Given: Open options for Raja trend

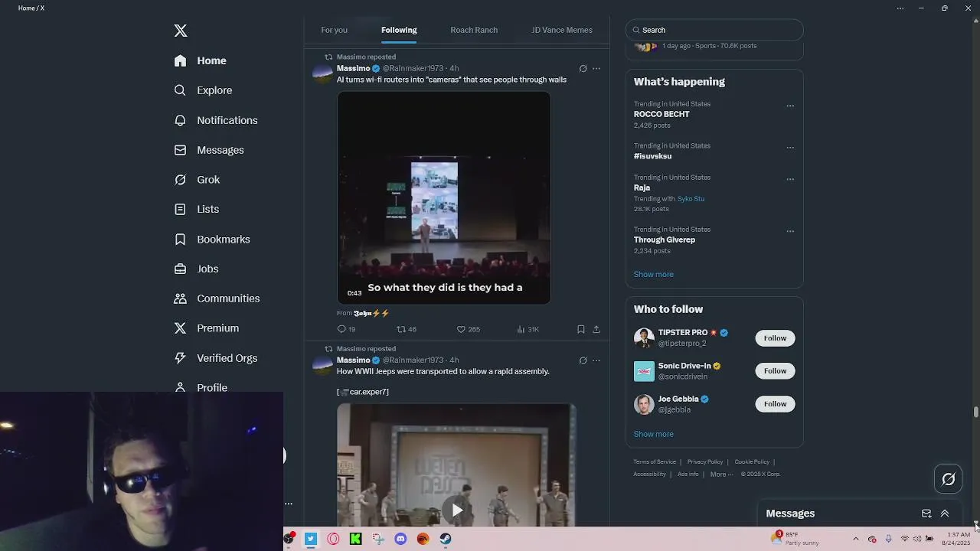Looking at the screenshot, I should (x=790, y=180).
